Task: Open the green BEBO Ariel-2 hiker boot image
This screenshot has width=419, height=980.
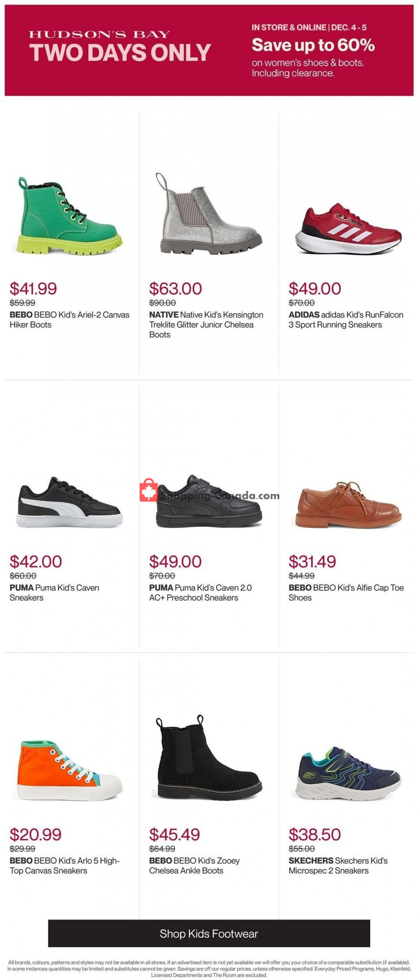Action: pos(69,216)
